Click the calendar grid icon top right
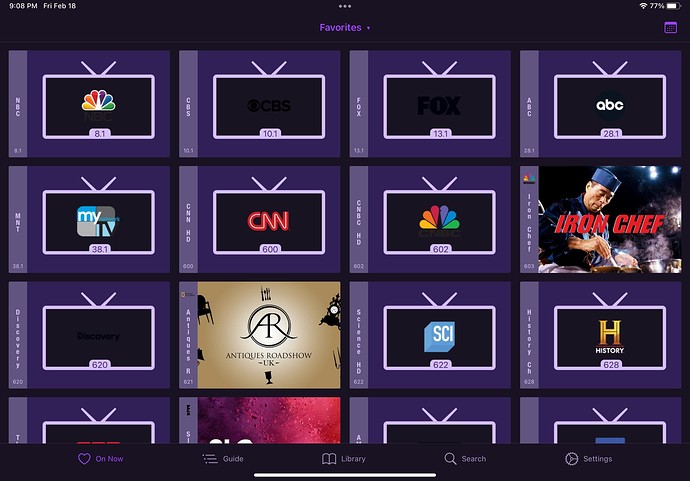 (x=670, y=28)
